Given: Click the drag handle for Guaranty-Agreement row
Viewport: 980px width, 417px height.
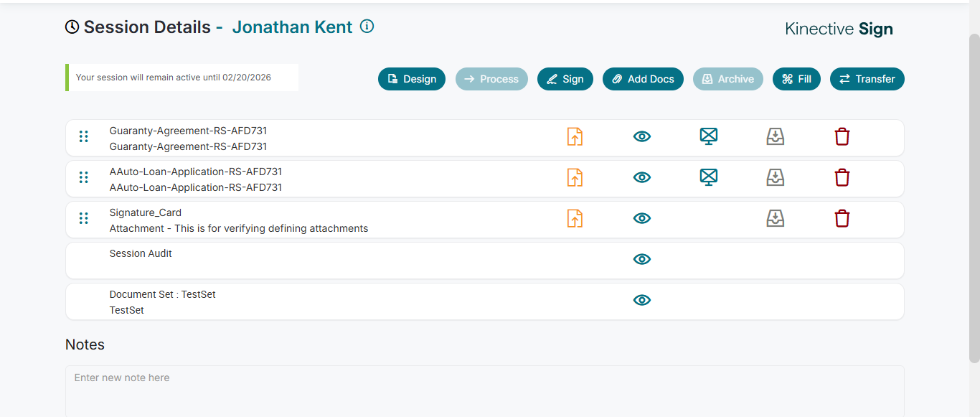Looking at the screenshot, I should coord(84,136).
